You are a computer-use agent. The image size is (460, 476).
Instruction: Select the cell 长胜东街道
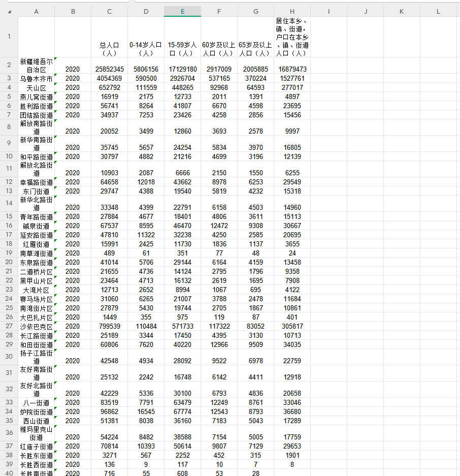(37, 455)
